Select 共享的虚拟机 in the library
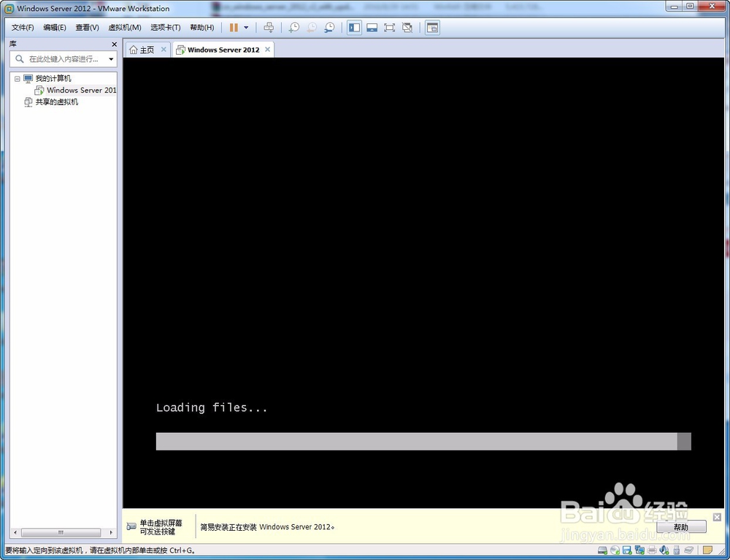730x560 pixels. click(57, 102)
